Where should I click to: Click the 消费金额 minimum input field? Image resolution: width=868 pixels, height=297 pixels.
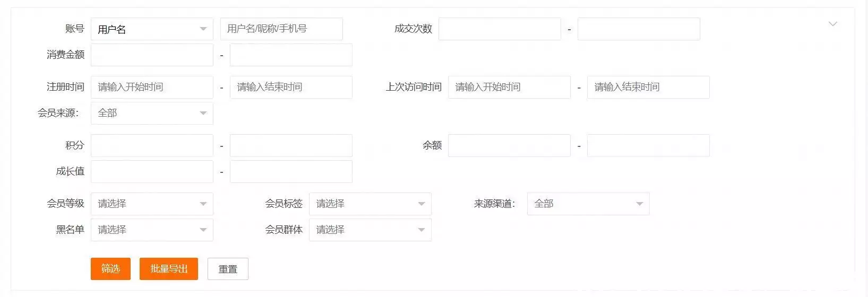pyautogui.click(x=152, y=55)
